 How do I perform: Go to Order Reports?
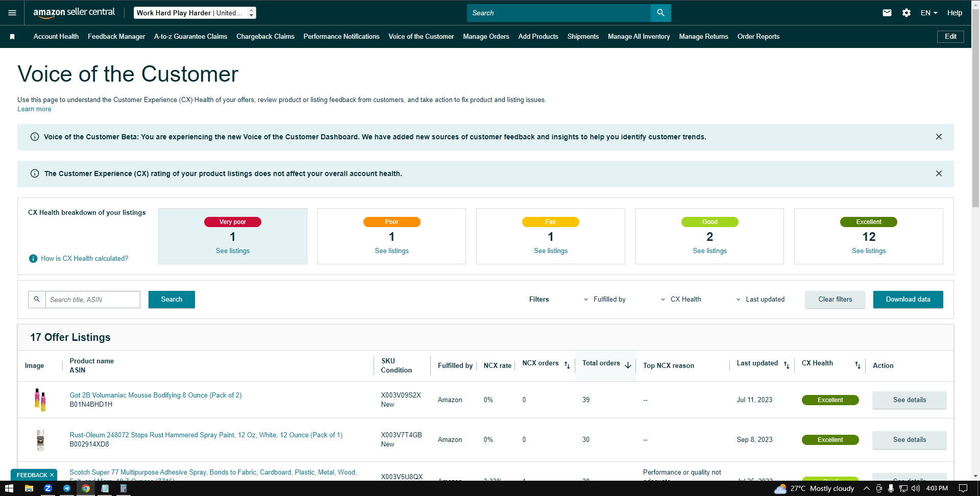point(758,37)
